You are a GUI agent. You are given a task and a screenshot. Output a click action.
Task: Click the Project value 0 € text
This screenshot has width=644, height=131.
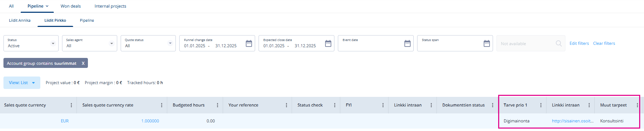click(63, 83)
